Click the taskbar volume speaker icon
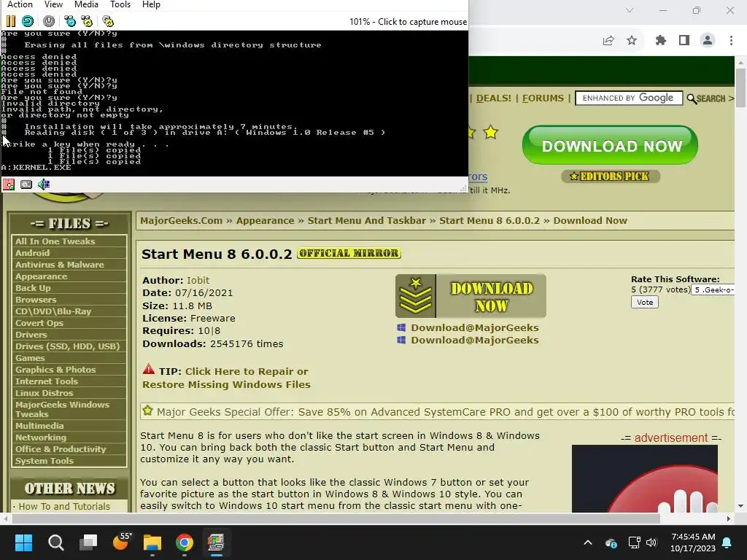 (651, 542)
